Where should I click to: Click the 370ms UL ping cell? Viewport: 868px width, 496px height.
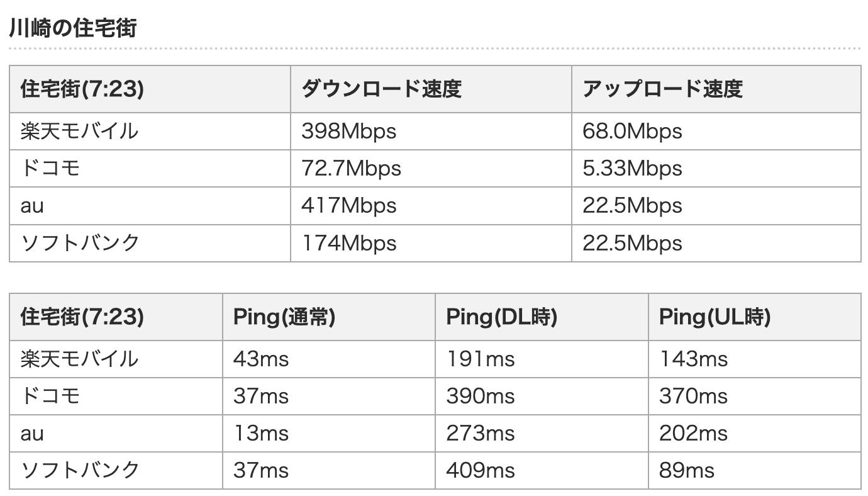click(693, 396)
